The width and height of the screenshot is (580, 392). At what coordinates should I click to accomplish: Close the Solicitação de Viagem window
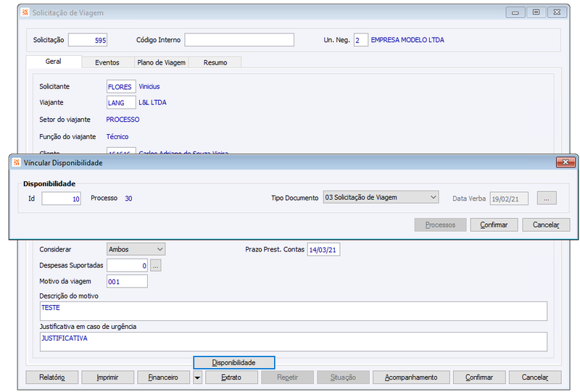(x=557, y=12)
